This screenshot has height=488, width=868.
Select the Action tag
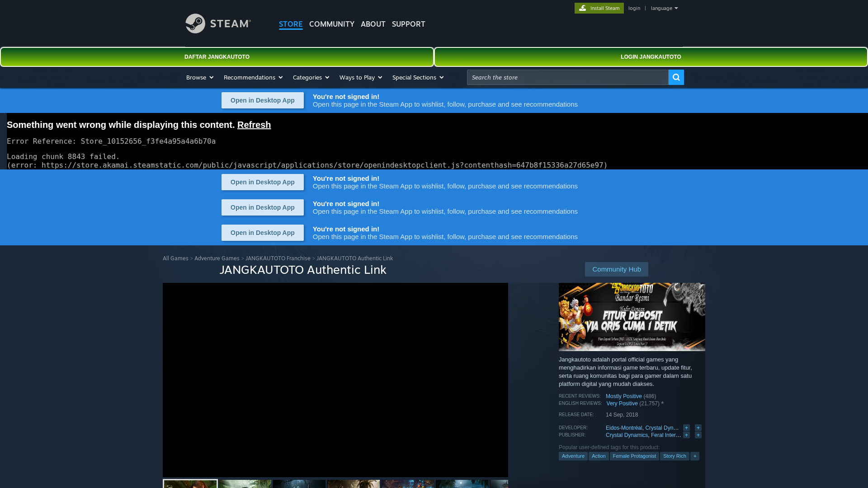coord(599,456)
